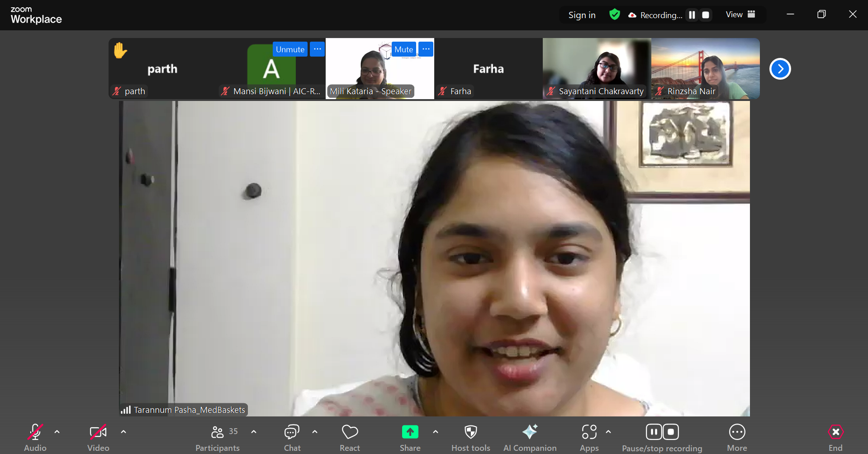This screenshot has width=868, height=454.
Task: Select Rinzsha Nair video thumbnail
Action: coord(705,68)
